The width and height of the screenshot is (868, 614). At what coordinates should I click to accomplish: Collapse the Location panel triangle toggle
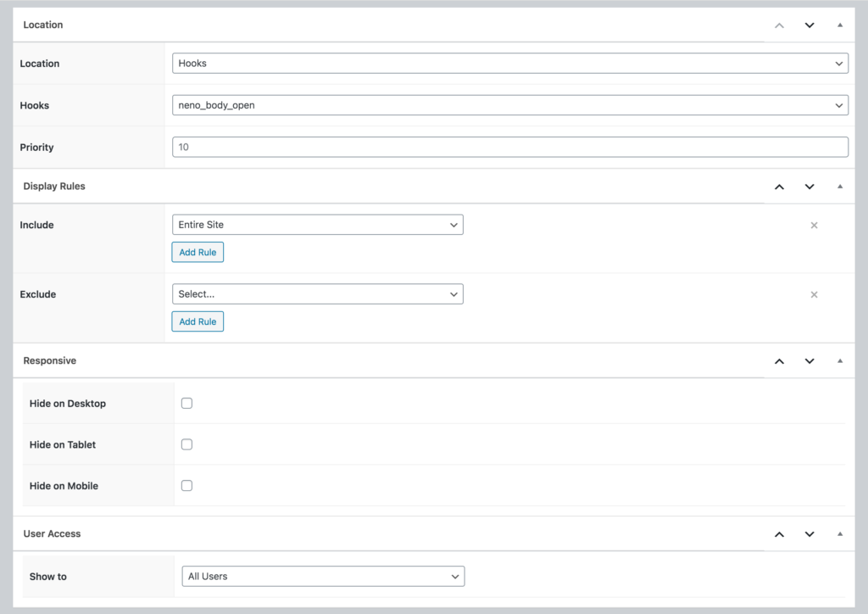click(840, 25)
